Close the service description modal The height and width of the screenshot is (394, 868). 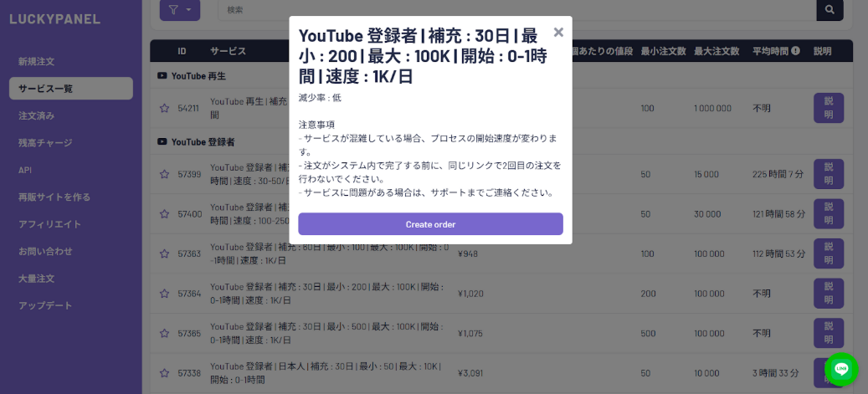pos(558,32)
